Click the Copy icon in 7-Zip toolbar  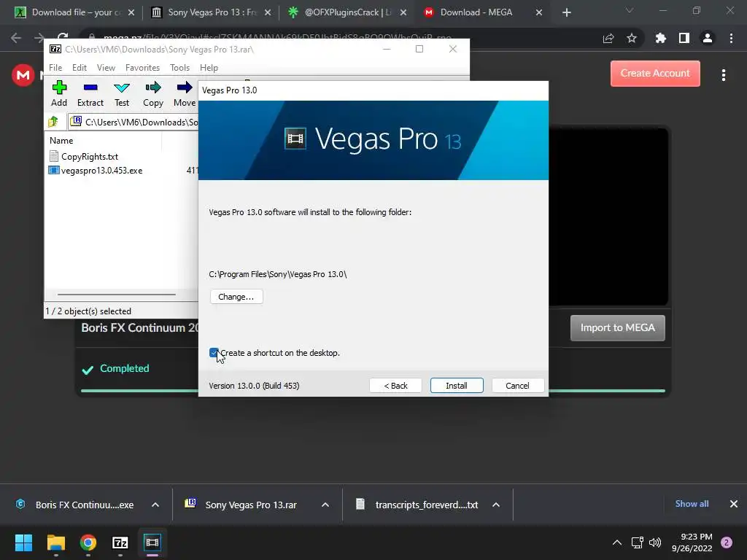(153, 87)
